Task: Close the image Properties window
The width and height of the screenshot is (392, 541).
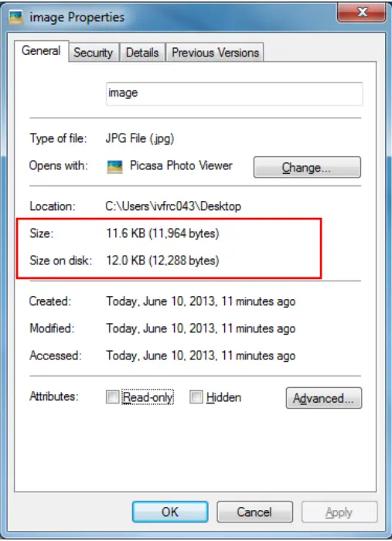Action: 361,13
